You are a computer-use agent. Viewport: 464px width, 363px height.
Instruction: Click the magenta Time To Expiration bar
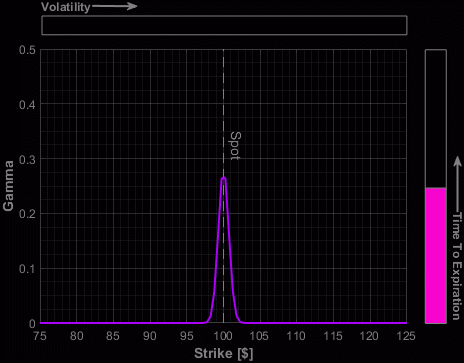[x=436, y=255]
